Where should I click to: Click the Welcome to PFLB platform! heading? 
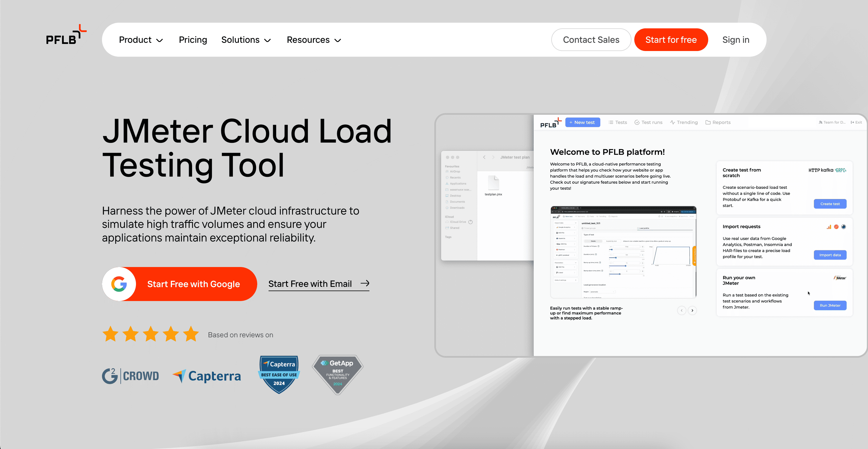pos(607,152)
